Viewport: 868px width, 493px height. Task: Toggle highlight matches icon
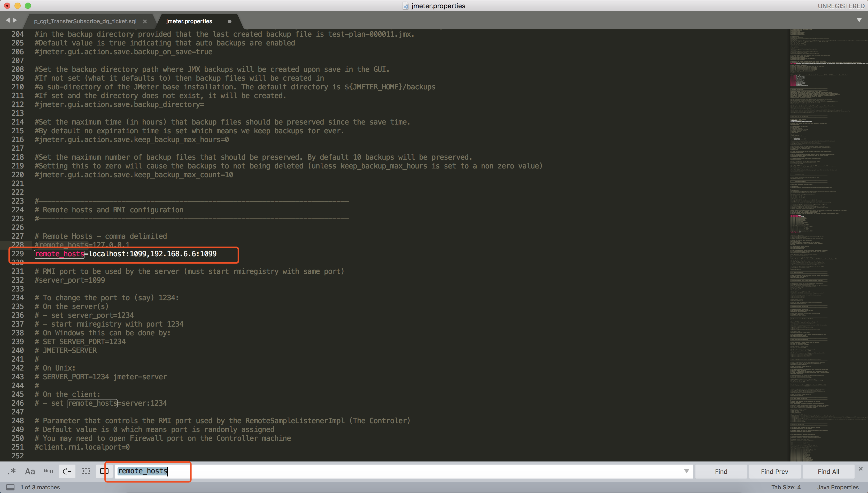[104, 471]
